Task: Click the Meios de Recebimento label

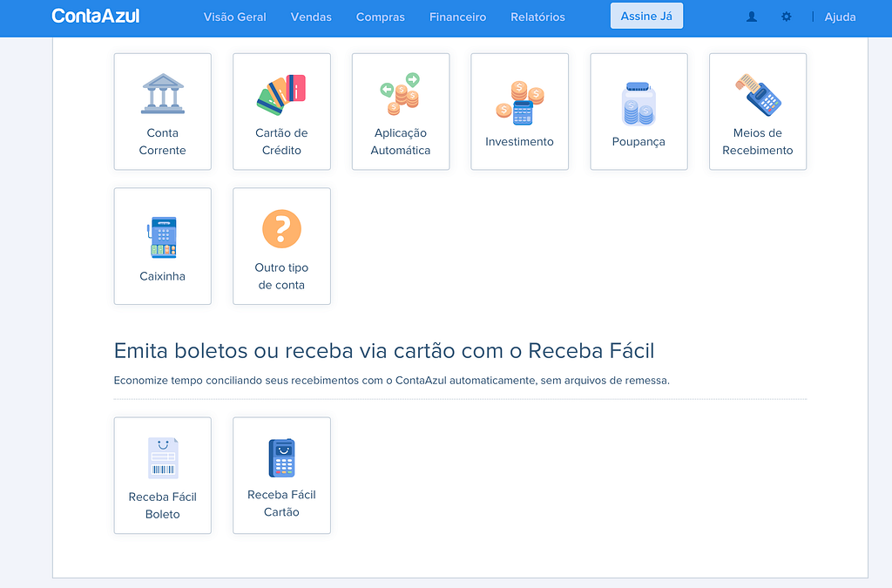Action: [758, 142]
